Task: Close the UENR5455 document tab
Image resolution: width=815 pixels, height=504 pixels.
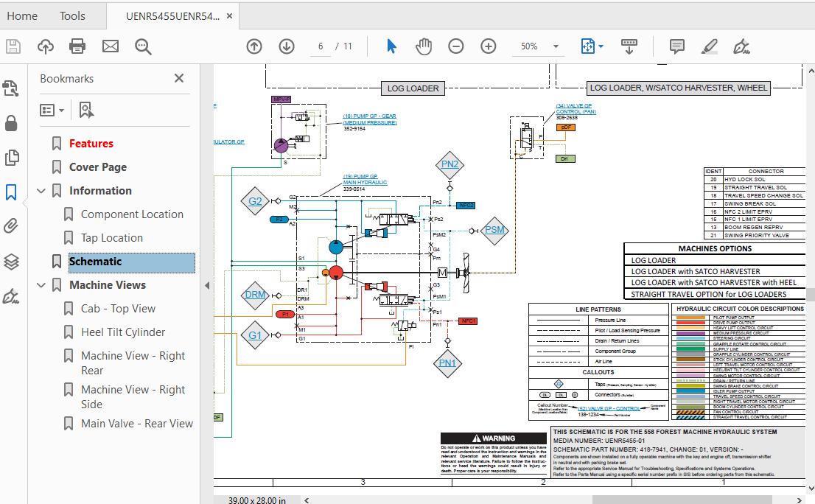Action: coord(229,16)
